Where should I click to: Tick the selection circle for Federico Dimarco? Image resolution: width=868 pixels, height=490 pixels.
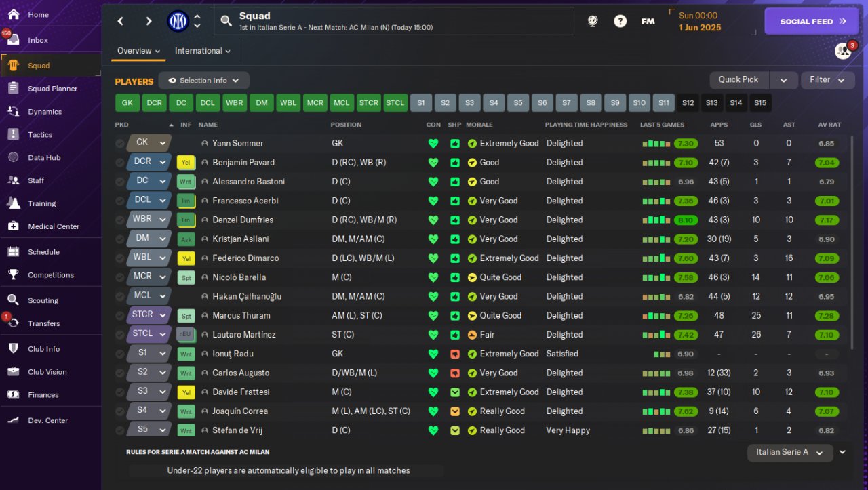click(x=120, y=258)
